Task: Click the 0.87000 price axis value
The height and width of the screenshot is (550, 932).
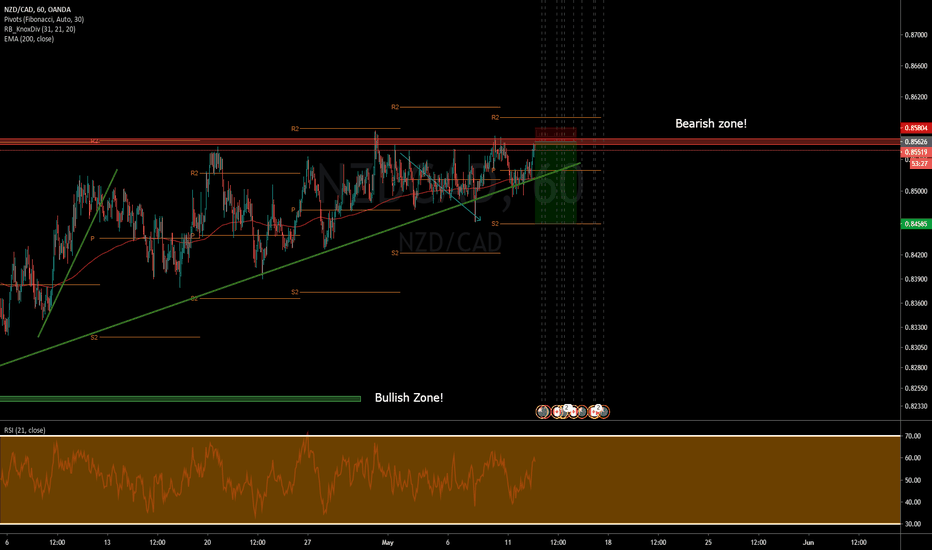Action: pos(916,35)
